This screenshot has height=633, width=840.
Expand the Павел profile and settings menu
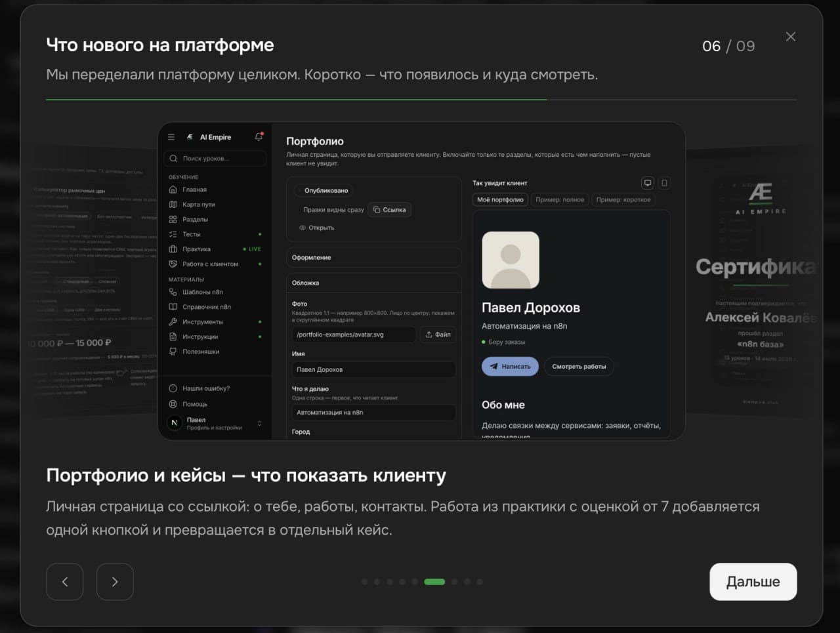tap(215, 424)
